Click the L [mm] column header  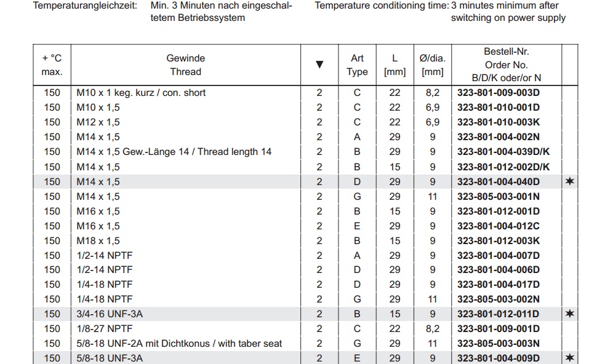(395, 65)
